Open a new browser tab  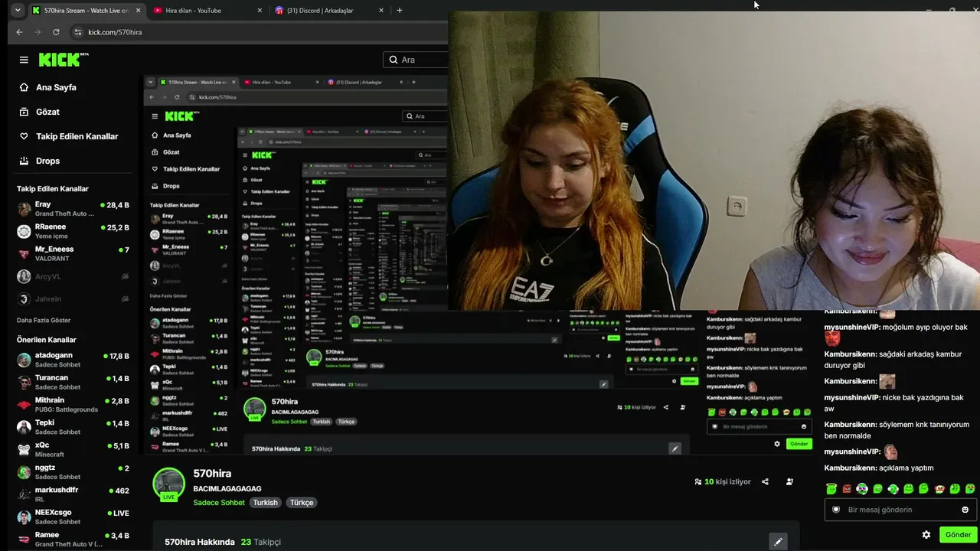399,11
